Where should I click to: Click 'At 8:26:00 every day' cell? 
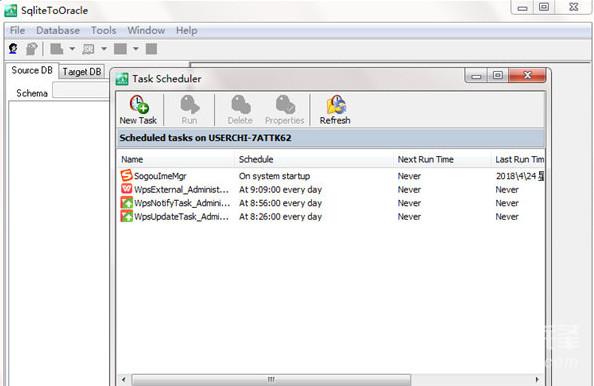click(280, 217)
